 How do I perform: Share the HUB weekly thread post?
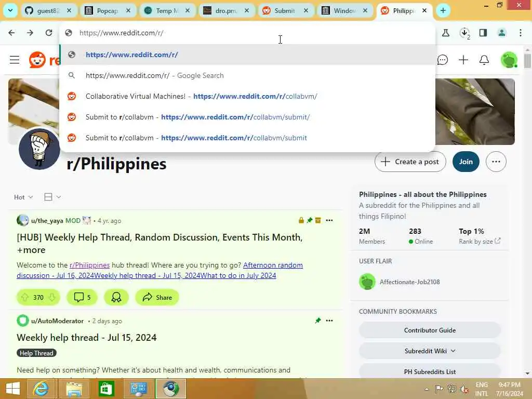coord(157,297)
